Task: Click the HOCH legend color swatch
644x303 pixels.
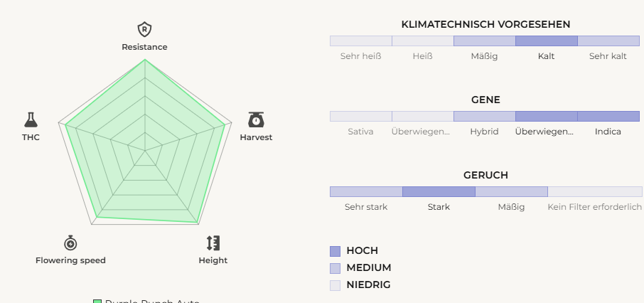Action: point(336,250)
